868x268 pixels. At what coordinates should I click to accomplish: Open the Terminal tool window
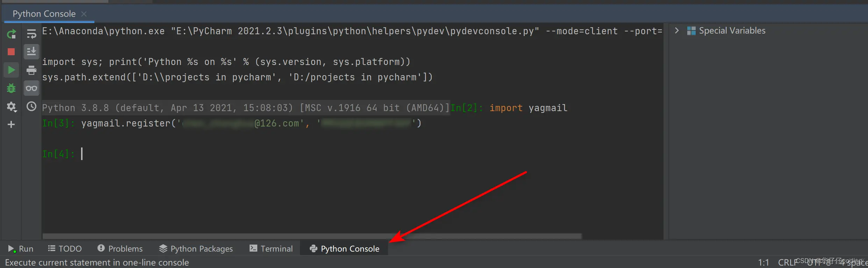click(x=271, y=249)
